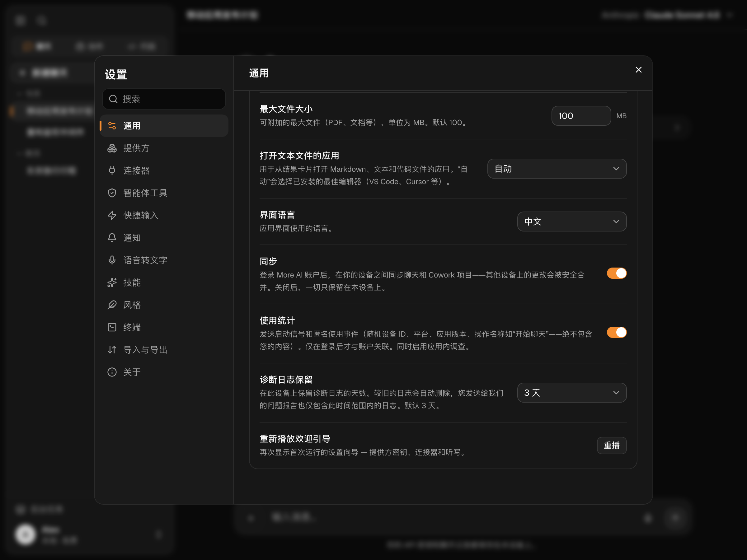
Task: Click the 关于 info icon
Action: [x=112, y=372]
